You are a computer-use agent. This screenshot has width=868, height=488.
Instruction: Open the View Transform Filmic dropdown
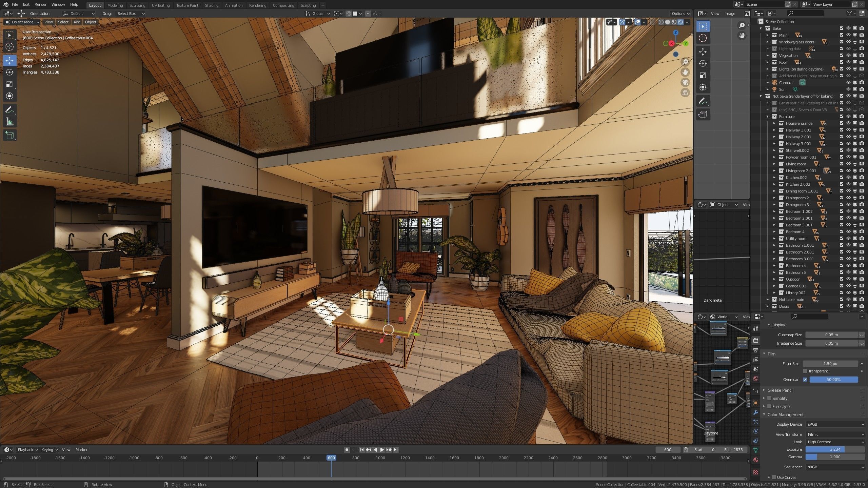[x=835, y=434]
